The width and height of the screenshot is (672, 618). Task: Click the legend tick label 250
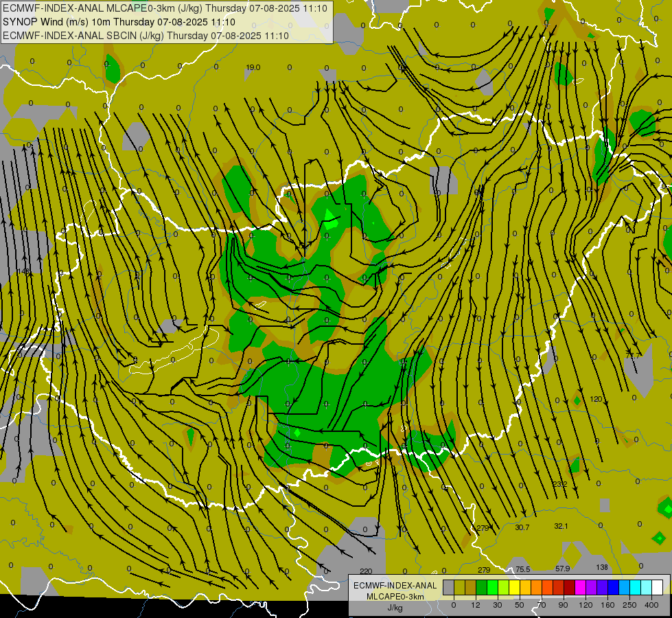coord(629,605)
